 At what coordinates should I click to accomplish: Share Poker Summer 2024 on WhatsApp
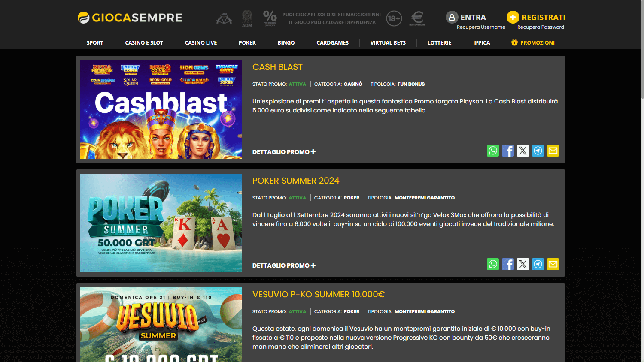493,264
